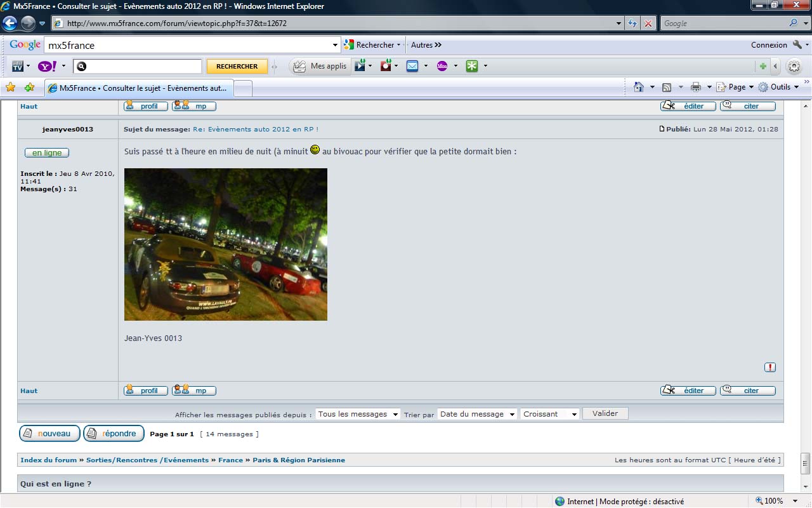Viewport: 812px width, 508px height.
Task: Click the magnifier in the Google search box
Action: pyautogui.click(x=794, y=23)
